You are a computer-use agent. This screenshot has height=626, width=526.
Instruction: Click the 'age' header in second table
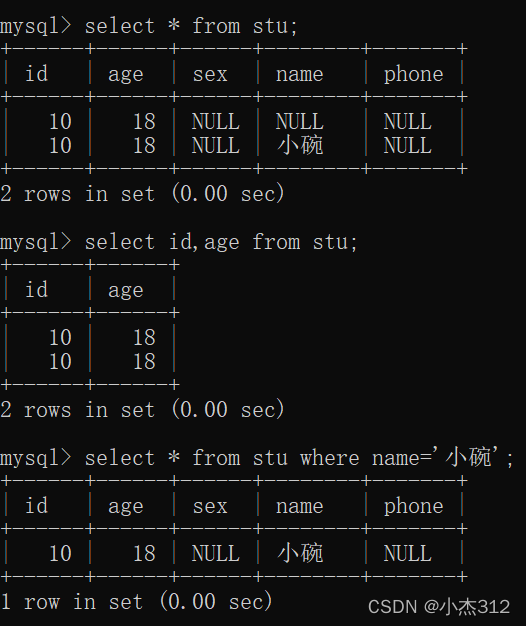(x=126, y=290)
